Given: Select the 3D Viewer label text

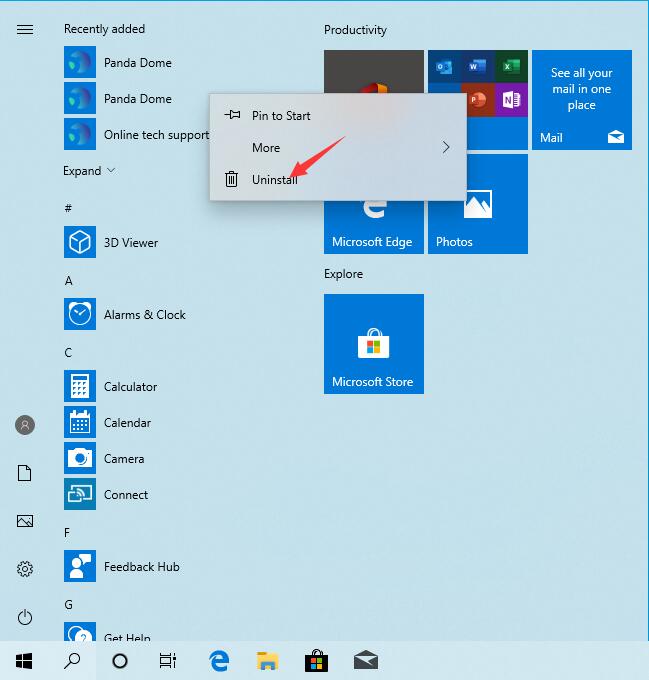Looking at the screenshot, I should click(x=131, y=242).
